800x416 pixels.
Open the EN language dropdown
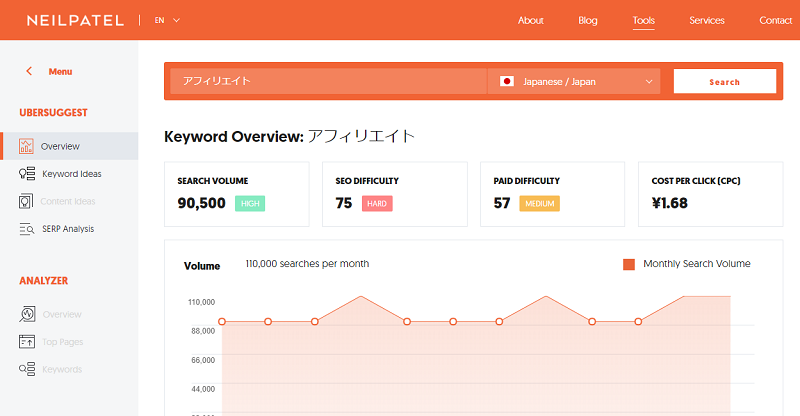[x=167, y=20]
